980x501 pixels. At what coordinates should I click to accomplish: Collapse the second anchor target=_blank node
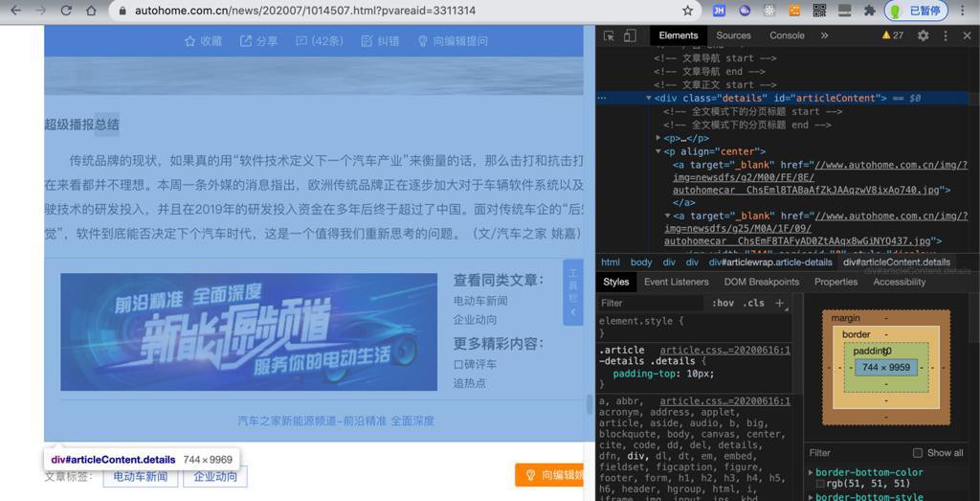coord(667,216)
